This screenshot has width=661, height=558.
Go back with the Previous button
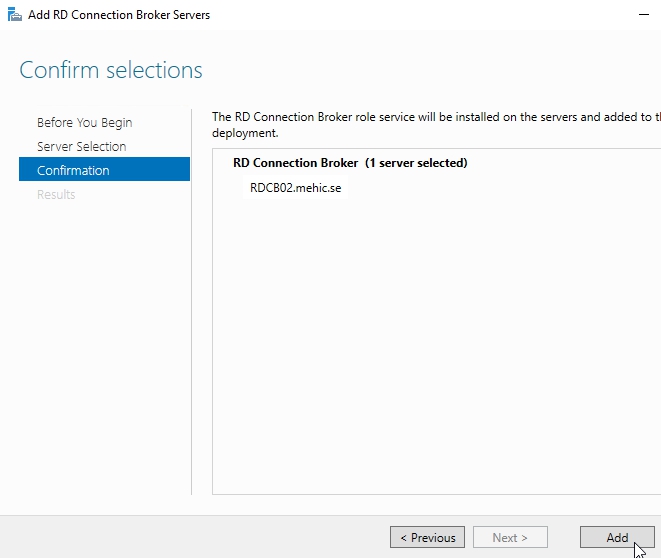click(x=427, y=537)
